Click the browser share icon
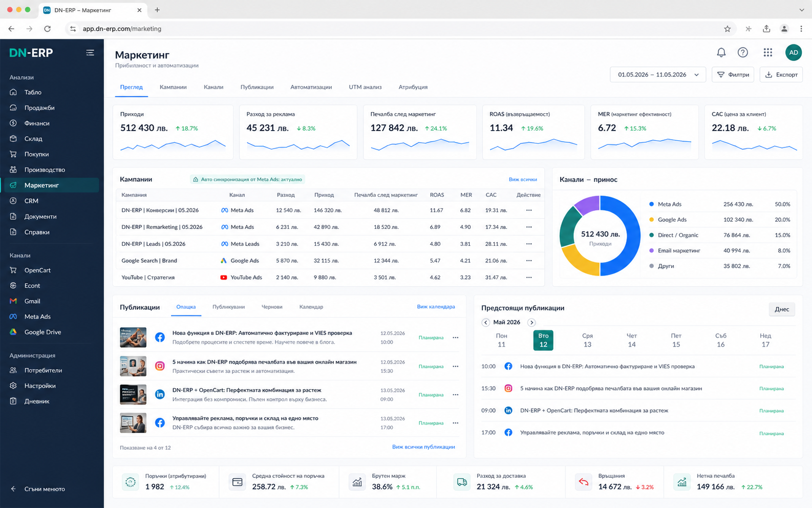 point(766,29)
